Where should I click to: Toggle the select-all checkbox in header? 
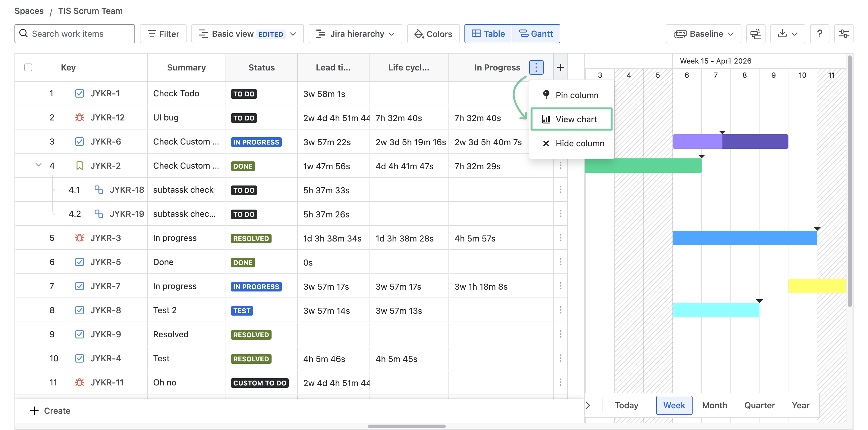pyautogui.click(x=28, y=67)
